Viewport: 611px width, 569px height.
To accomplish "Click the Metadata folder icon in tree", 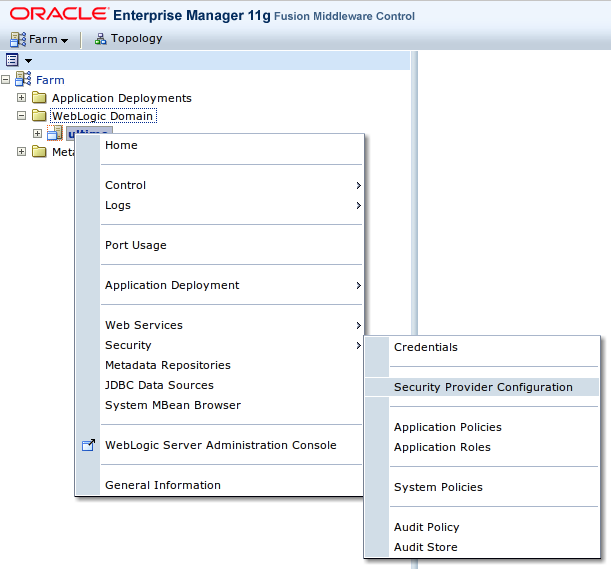I will 39,152.
